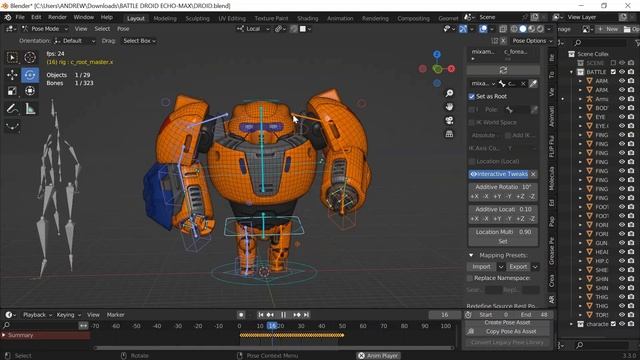Open the Pose menu in viewport header
Viewport: 640px width, 360px height.
[123, 29]
